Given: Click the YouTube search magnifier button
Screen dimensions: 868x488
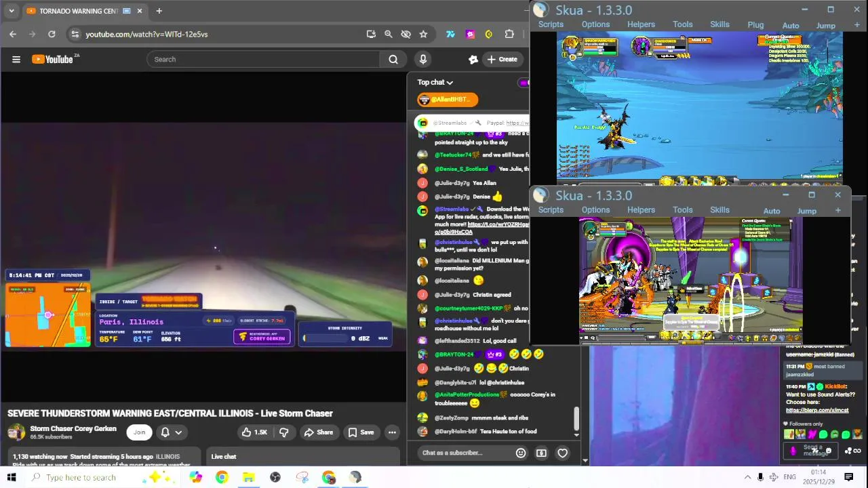Looking at the screenshot, I should click(x=393, y=59).
